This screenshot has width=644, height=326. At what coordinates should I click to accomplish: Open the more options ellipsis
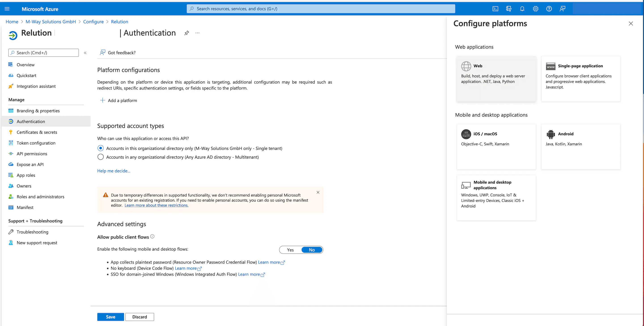[197, 33]
